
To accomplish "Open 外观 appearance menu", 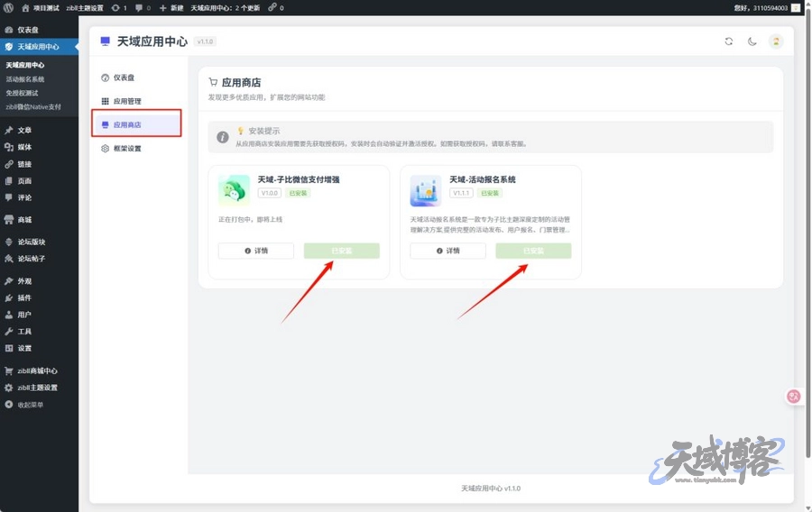I will [39, 281].
